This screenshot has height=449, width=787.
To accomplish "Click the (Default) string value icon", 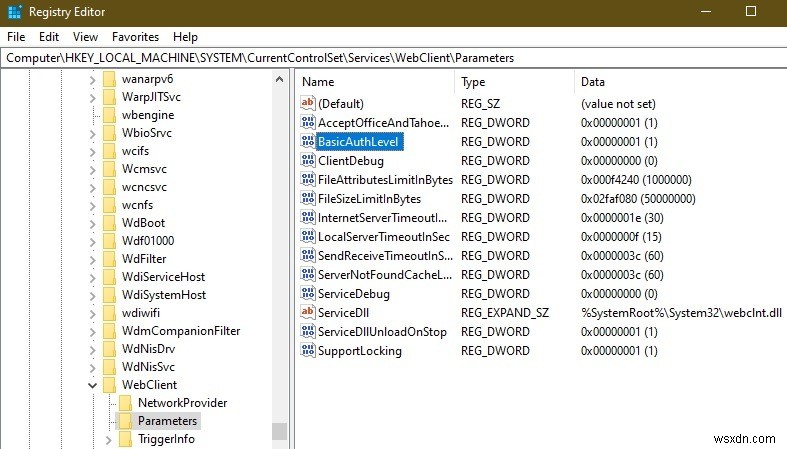I will 308,103.
